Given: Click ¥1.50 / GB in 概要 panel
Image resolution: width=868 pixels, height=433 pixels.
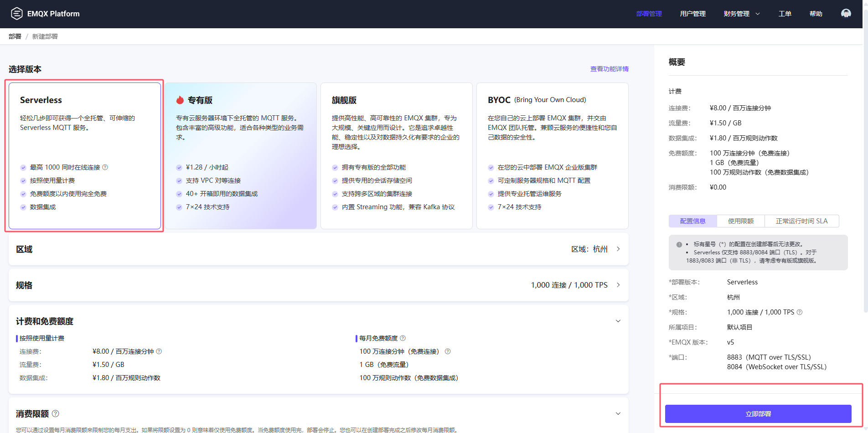Looking at the screenshot, I should coord(726,123).
